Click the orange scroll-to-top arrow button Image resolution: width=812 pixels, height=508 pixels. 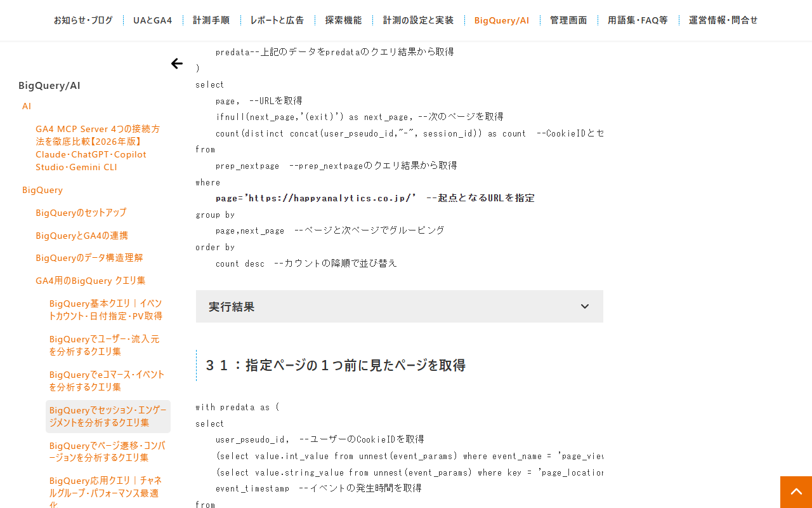pos(796,492)
